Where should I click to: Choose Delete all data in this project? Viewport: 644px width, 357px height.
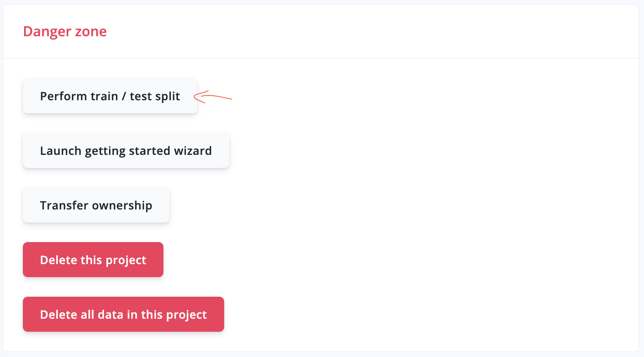[124, 314]
